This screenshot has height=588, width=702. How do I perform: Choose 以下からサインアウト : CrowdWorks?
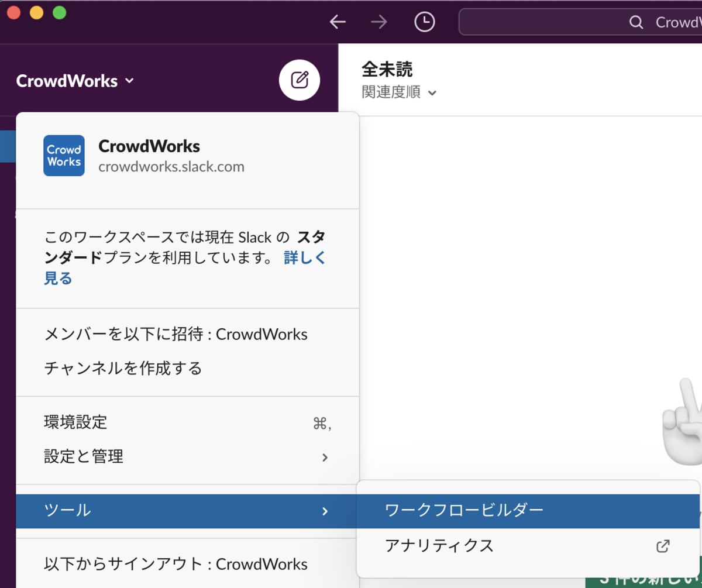187,564
